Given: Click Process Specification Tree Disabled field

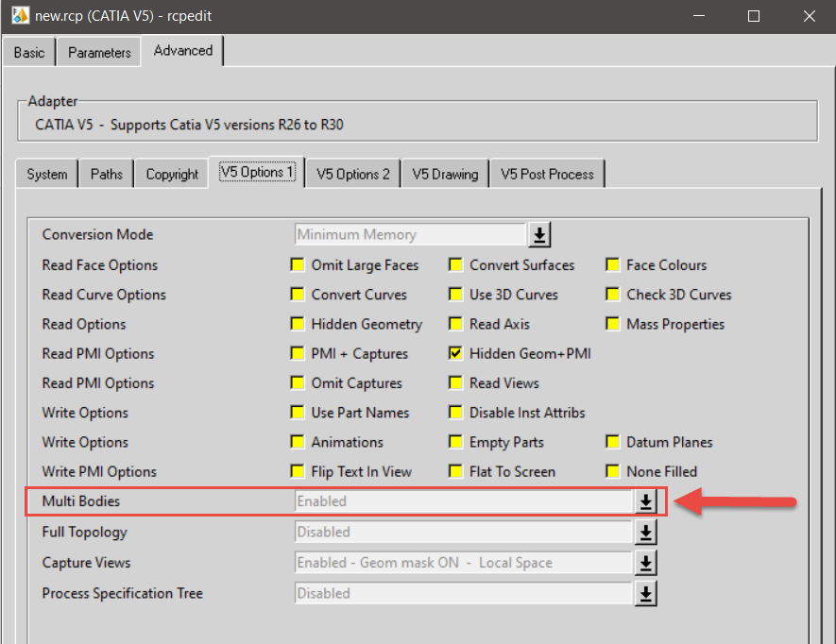Looking at the screenshot, I should (463, 593).
